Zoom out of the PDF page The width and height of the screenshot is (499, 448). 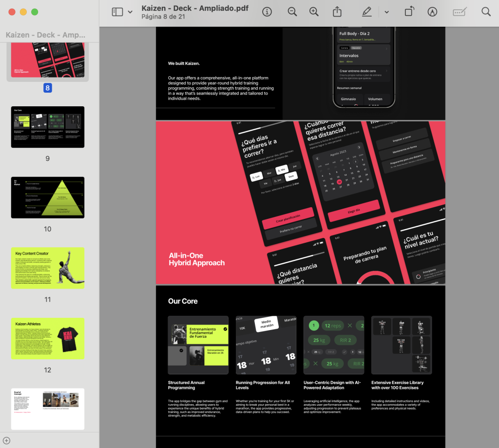[x=292, y=12]
